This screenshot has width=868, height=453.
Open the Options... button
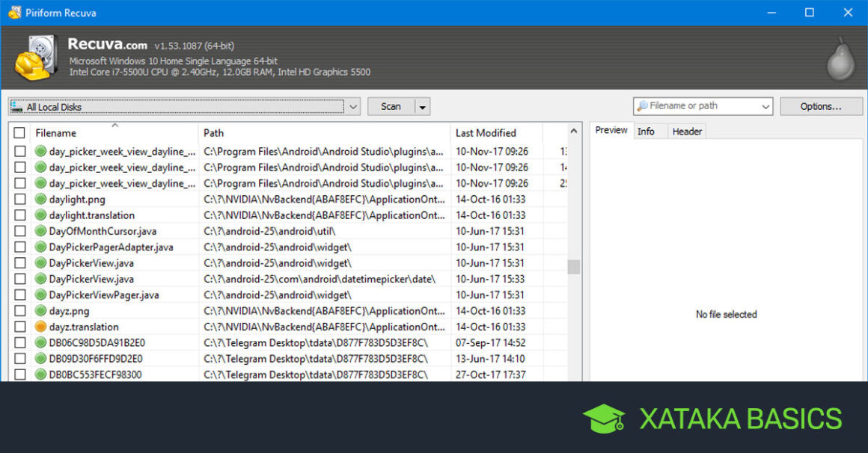(x=821, y=106)
